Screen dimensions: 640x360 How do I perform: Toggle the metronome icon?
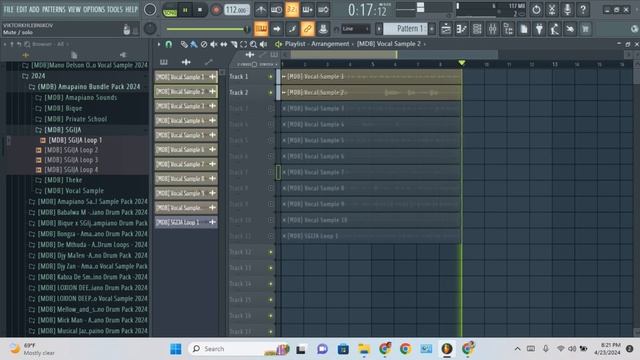coord(261,10)
